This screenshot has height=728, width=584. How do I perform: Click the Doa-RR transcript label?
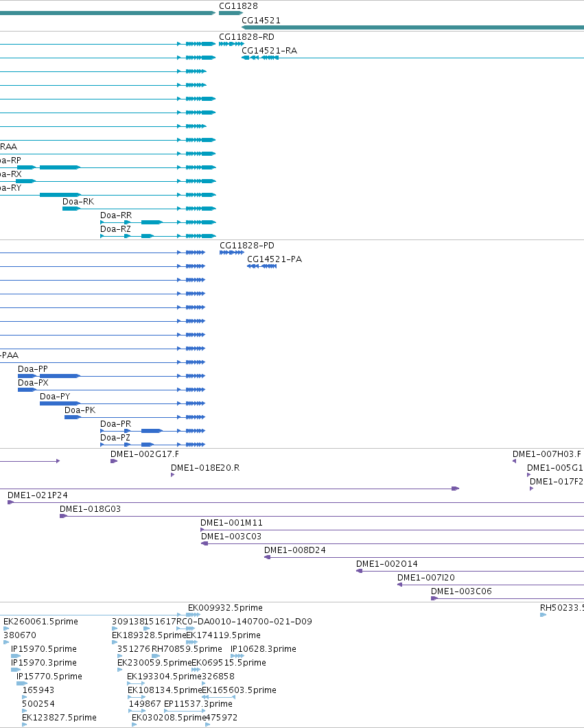click(x=116, y=215)
